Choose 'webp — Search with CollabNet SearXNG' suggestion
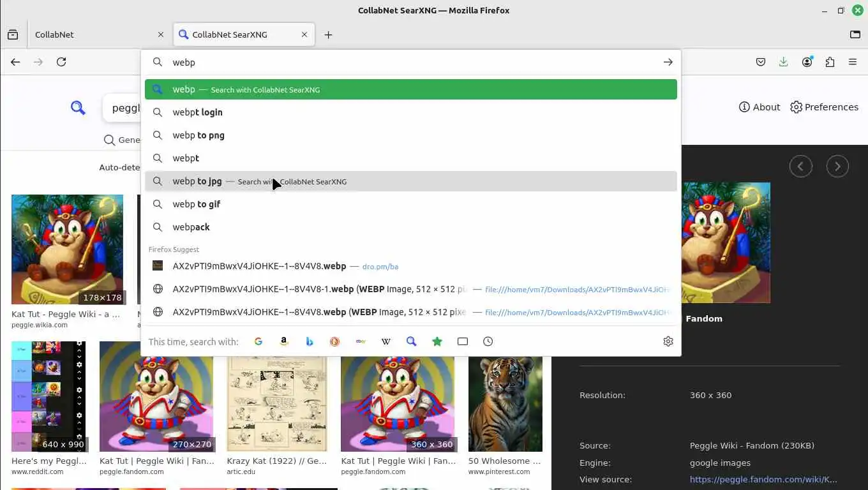Image resolution: width=868 pixels, height=490 pixels. (411, 89)
